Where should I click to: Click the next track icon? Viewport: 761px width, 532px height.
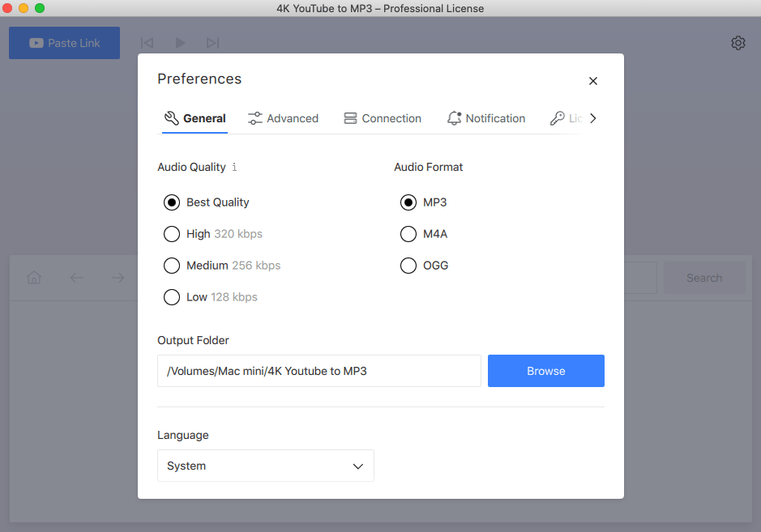tap(212, 43)
